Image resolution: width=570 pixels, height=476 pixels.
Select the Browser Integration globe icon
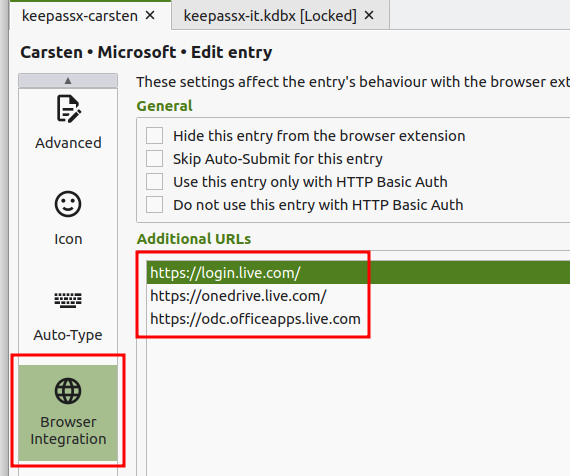click(x=68, y=391)
